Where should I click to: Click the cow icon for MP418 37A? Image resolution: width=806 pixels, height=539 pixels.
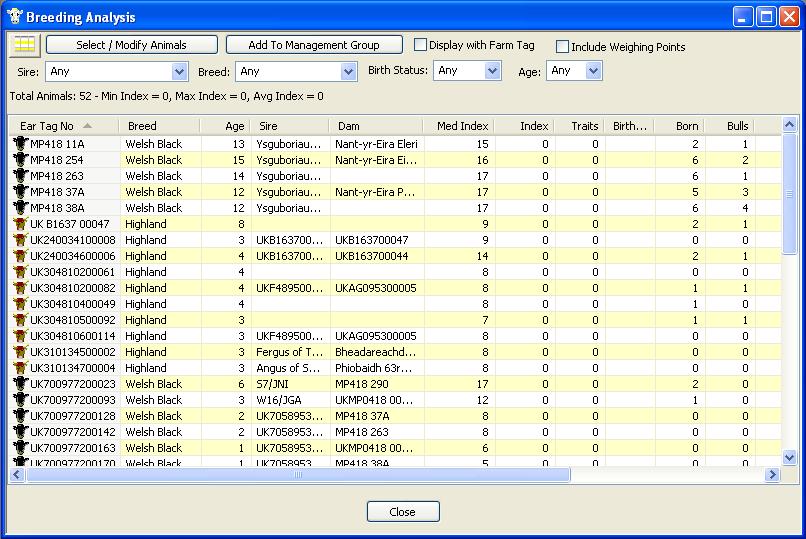click(x=20, y=192)
